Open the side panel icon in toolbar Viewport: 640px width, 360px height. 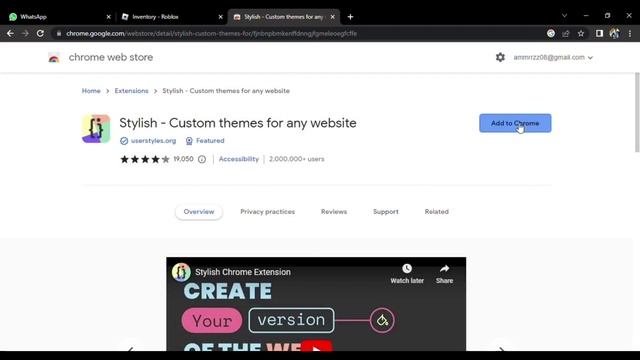tap(599, 33)
